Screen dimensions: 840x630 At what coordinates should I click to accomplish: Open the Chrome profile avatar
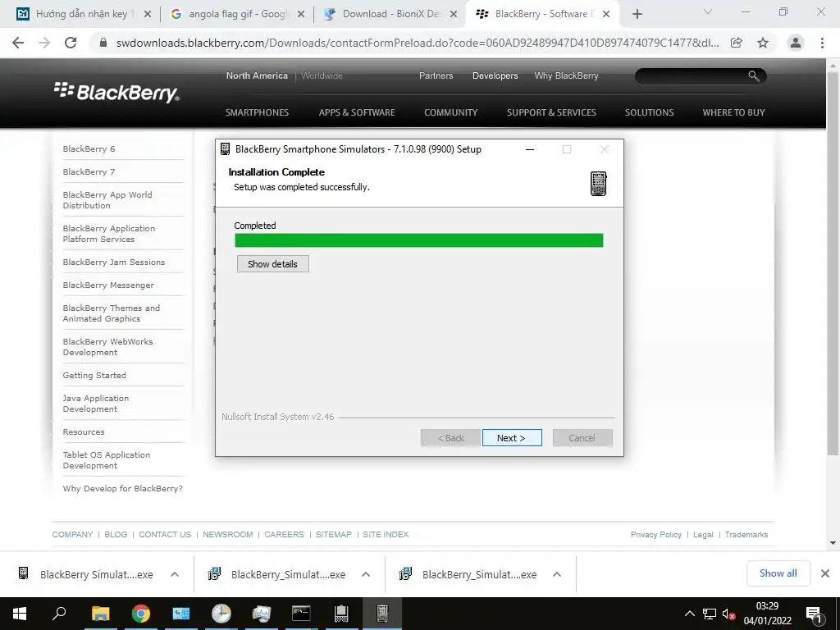(796, 43)
